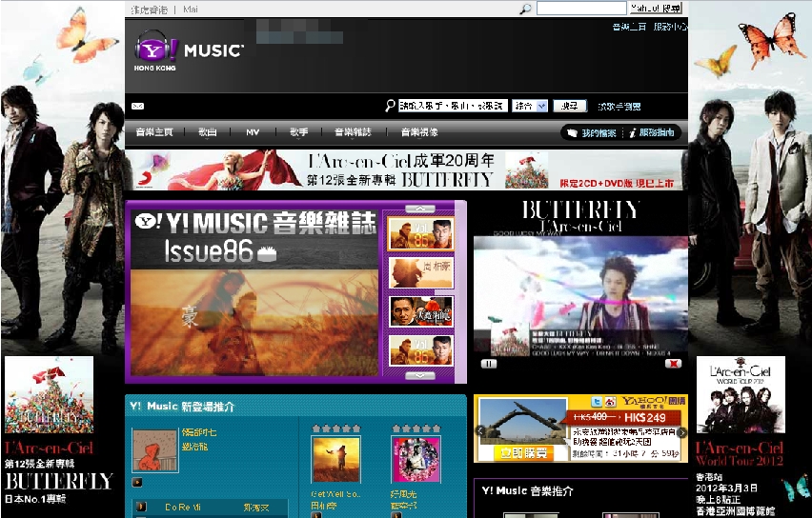Go to previous deal with left arrow
This screenshot has height=518, width=812.
coord(480,430)
